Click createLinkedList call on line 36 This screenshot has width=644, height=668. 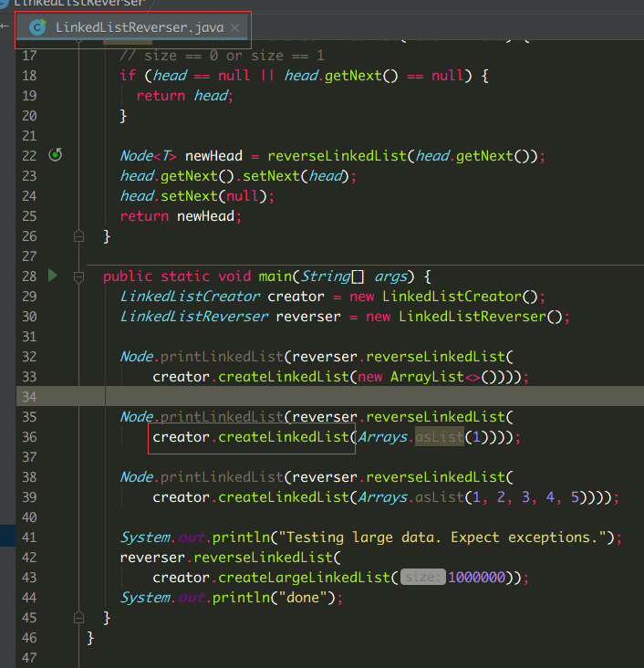(x=285, y=437)
